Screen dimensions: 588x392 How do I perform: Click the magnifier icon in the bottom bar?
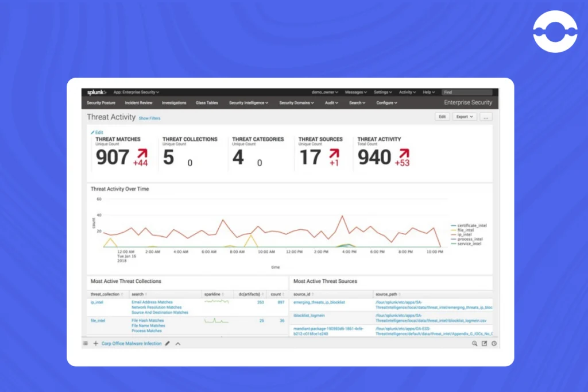[474, 344]
